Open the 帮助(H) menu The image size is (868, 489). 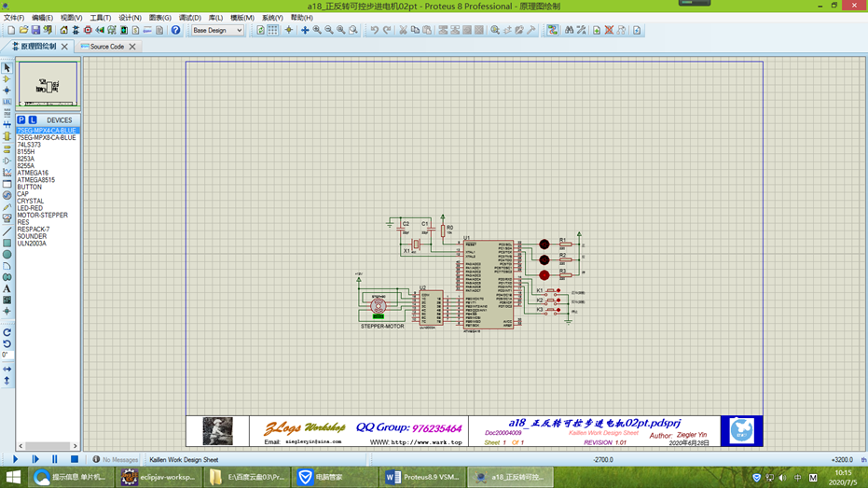pyautogui.click(x=302, y=18)
